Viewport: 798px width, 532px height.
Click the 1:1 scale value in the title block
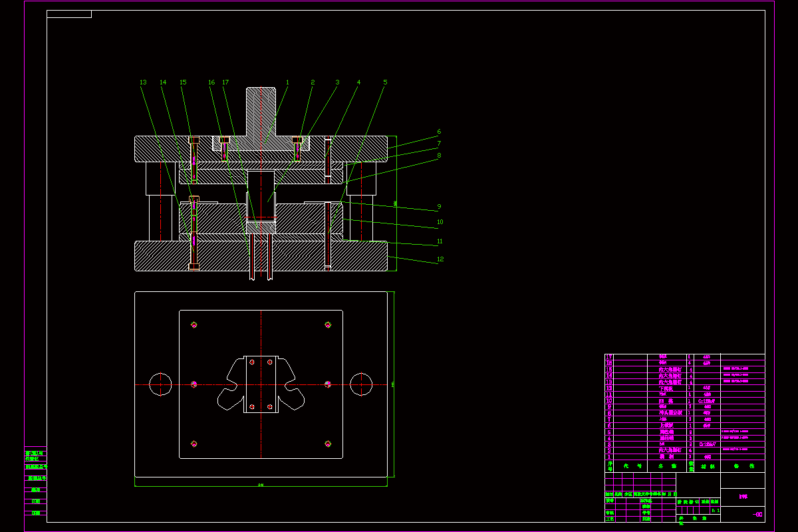pos(716,511)
